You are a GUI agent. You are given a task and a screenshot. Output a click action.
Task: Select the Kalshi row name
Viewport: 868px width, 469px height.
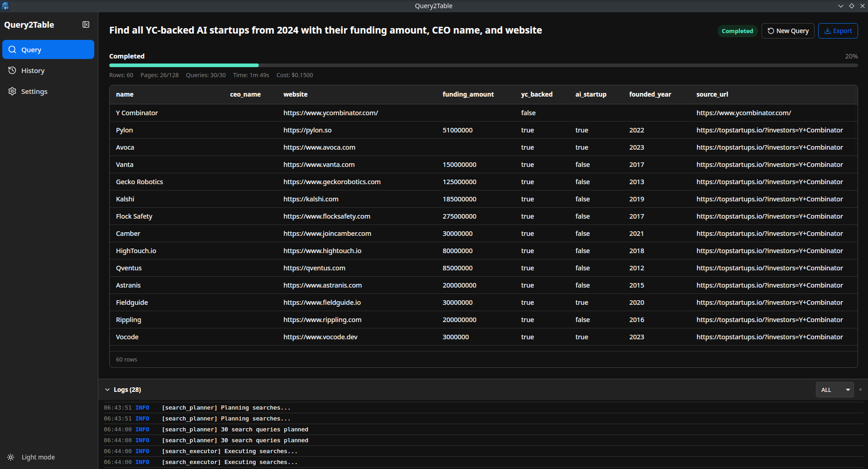pos(125,199)
